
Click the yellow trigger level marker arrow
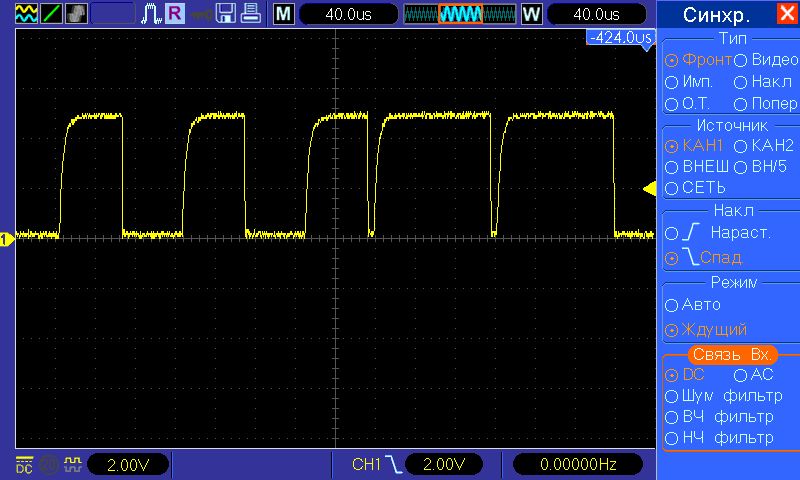(648, 189)
